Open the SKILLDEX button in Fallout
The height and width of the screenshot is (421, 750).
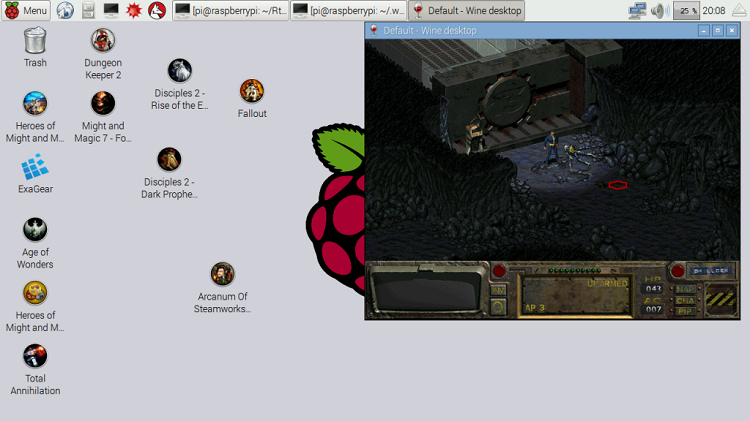tap(710, 271)
